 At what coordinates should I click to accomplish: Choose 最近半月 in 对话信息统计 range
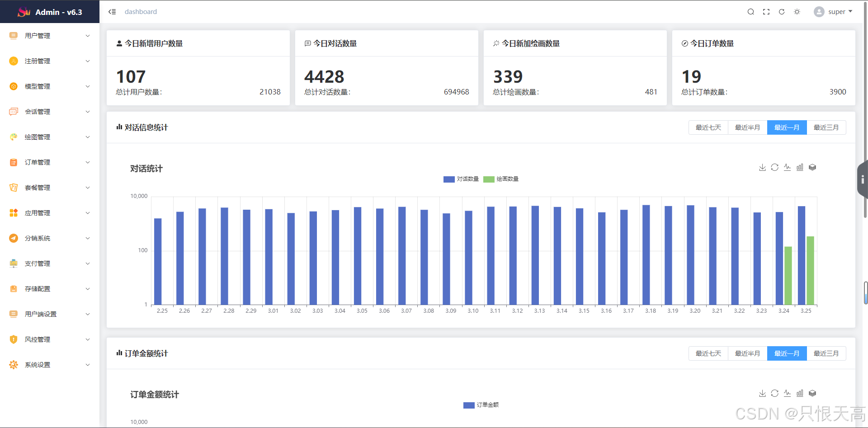coord(748,127)
